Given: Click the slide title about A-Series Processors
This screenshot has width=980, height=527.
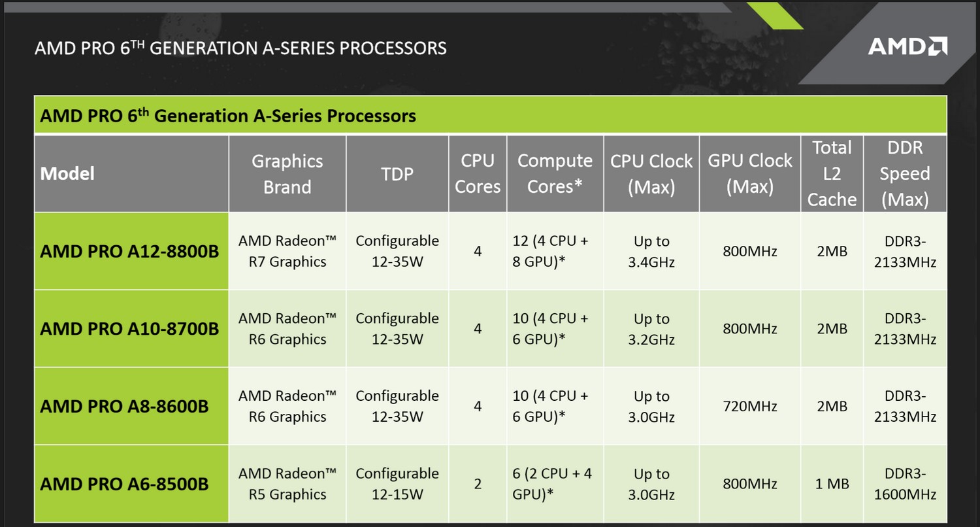Looking at the screenshot, I should click(x=240, y=48).
